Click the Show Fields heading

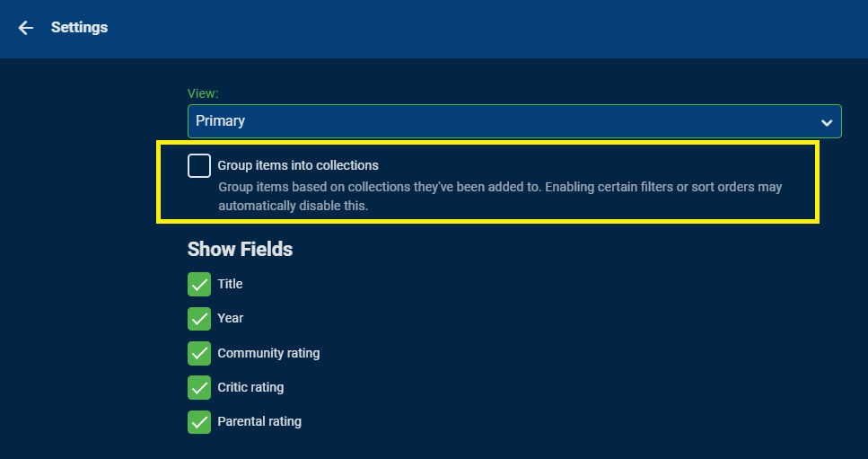240,249
